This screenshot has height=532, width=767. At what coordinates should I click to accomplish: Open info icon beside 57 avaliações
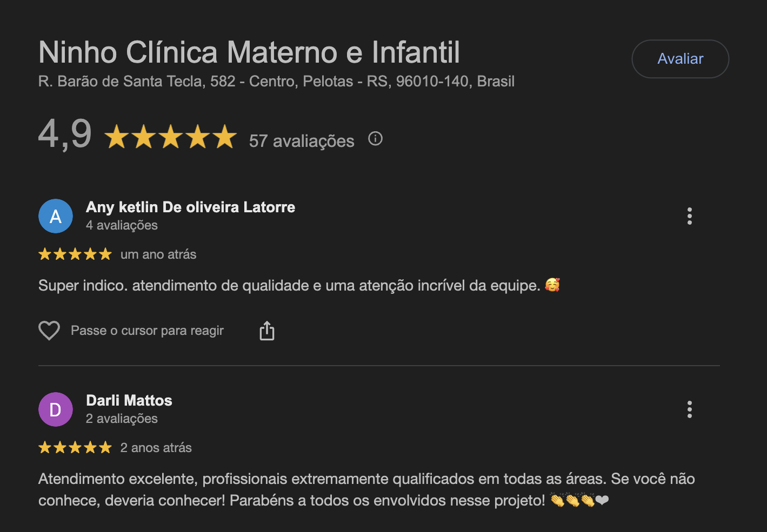point(375,139)
